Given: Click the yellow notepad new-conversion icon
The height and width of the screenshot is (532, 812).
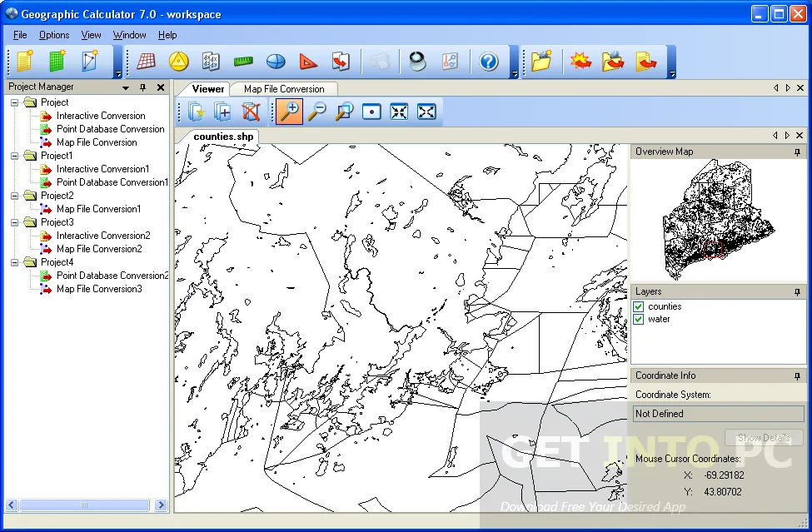Looking at the screenshot, I should pos(24,61).
